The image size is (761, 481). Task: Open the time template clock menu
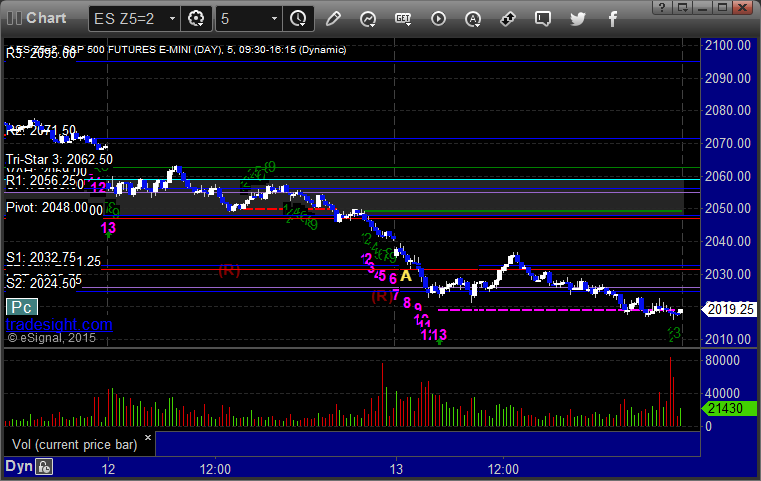click(x=298, y=19)
